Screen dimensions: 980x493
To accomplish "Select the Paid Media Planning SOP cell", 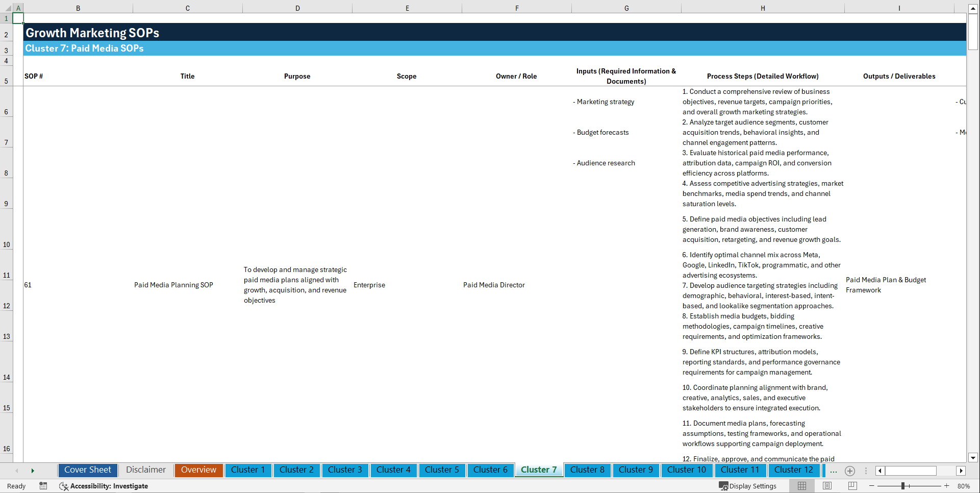I will [173, 285].
